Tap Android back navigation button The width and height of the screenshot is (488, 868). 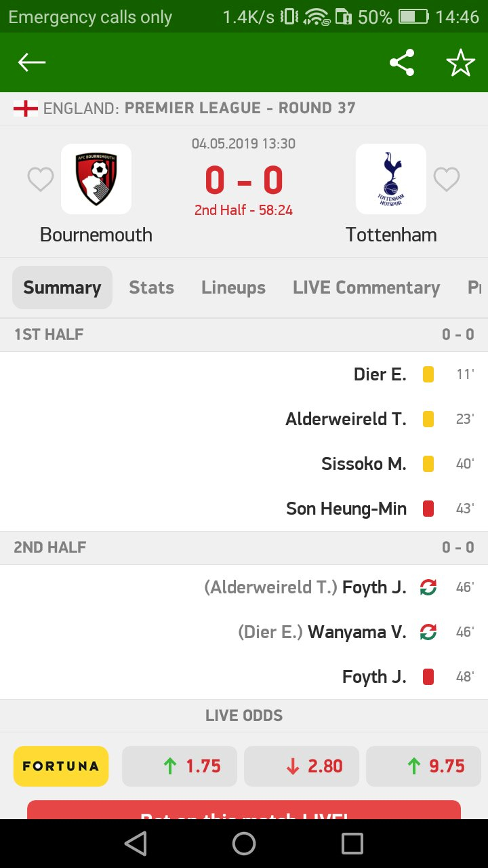coord(136,843)
